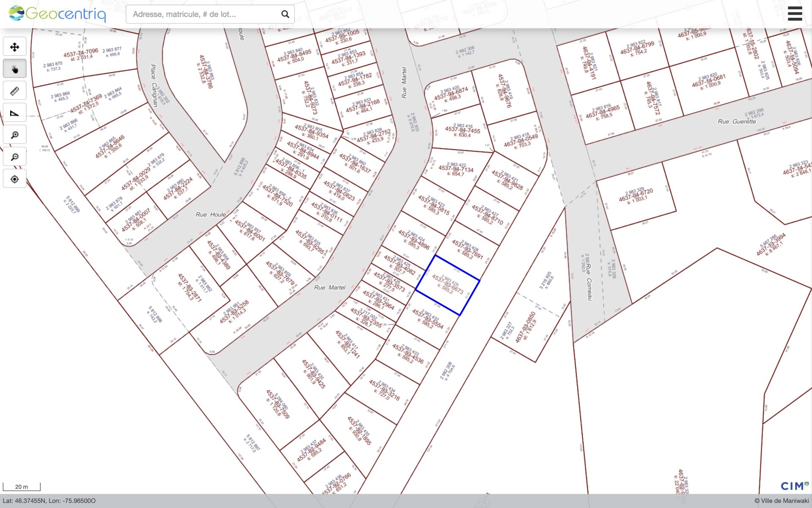
Task: Open the hamburger menu in the top right
Action: pyautogui.click(x=795, y=13)
